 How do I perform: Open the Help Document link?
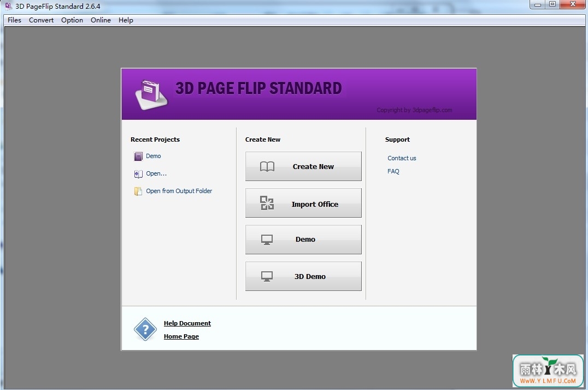click(187, 323)
